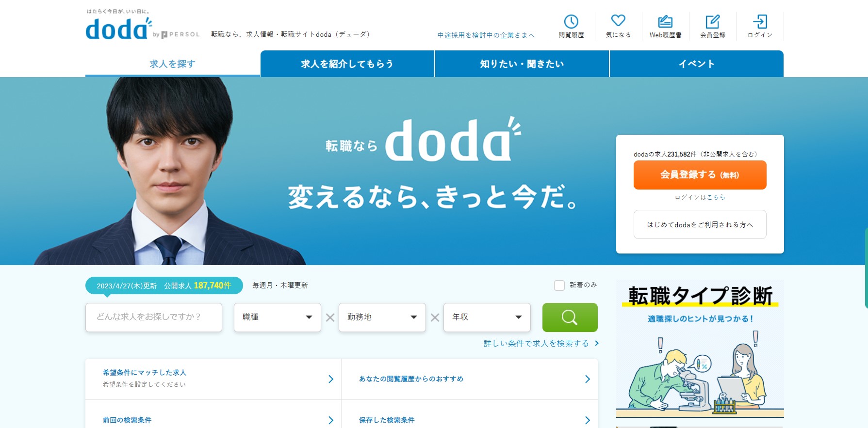Click chevron next to 希望条件にマッチした求人
The width and height of the screenshot is (868, 428).
coord(331,379)
